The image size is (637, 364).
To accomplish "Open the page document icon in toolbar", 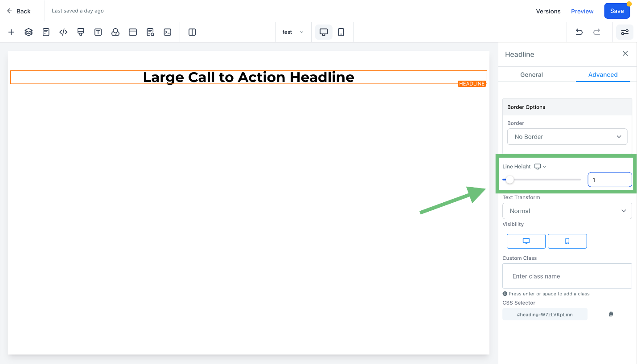I will pos(46,32).
